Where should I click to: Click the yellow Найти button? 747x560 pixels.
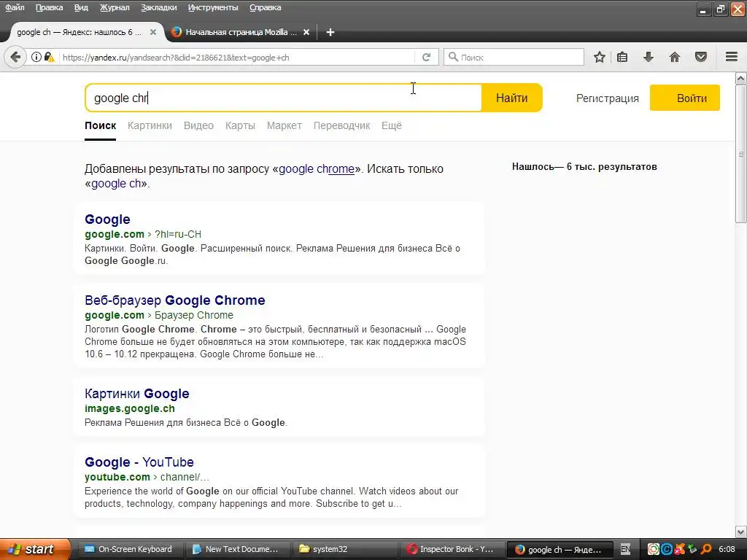[x=511, y=98]
